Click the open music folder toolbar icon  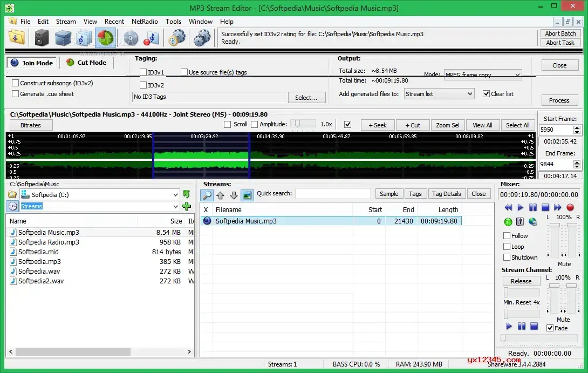pyautogui.click(x=17, y=38)
